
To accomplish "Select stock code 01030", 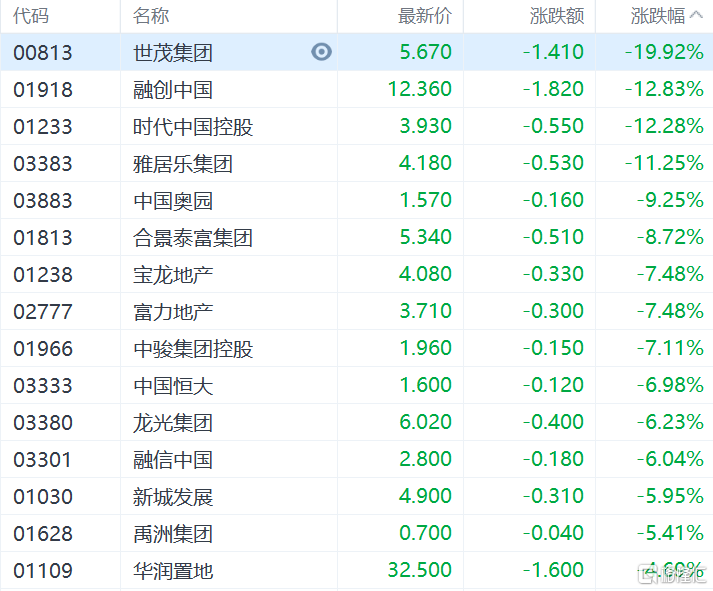I will [43, 497].
